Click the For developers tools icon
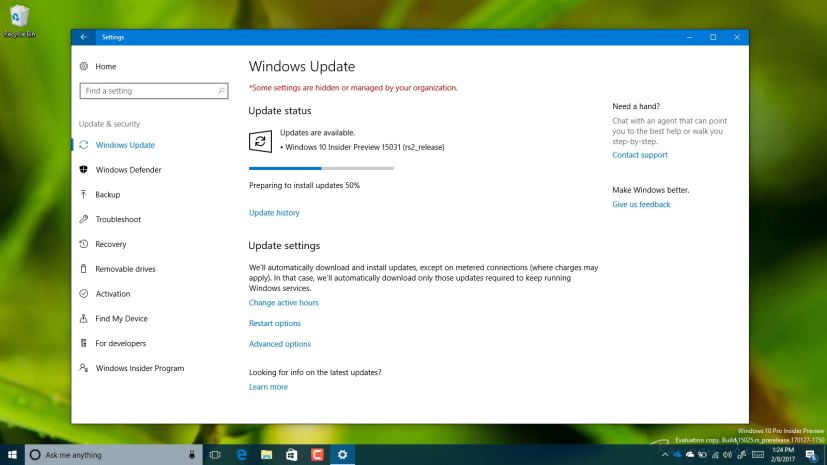 click(83, 343)
